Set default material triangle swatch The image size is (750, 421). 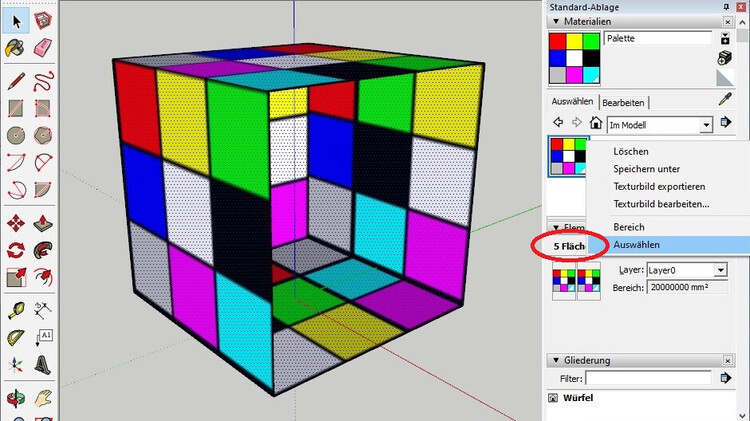(725, 78)
